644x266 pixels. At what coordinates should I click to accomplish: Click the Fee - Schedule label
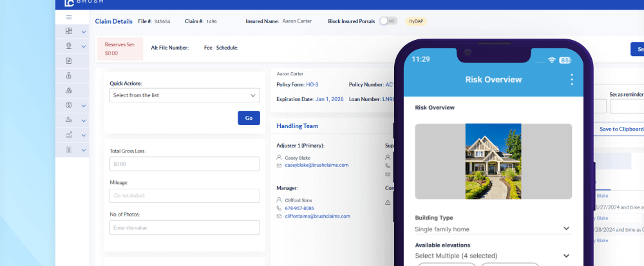point(222,48)
